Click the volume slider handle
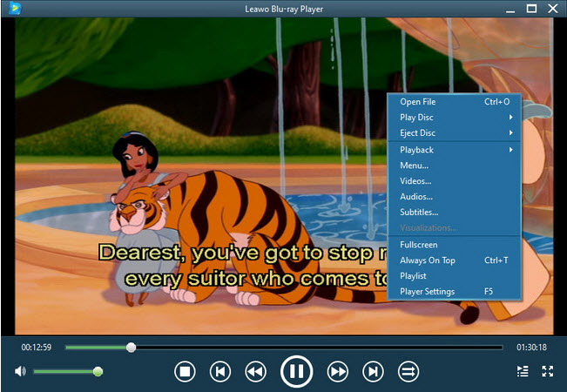567x392 pixels. pos(98,372)
